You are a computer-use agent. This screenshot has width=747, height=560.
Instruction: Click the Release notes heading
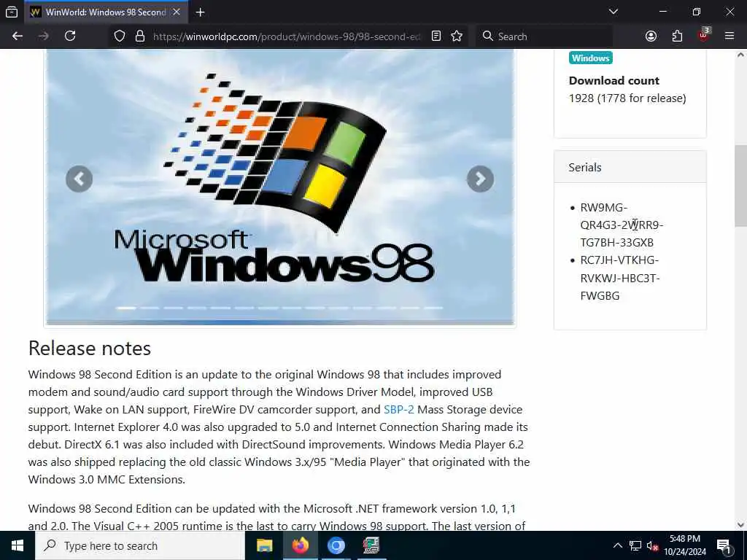[x=90, y=348]
